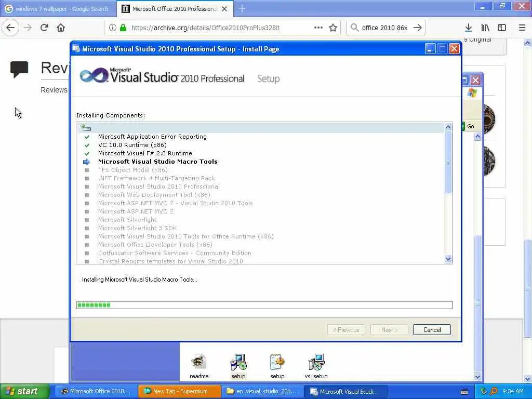Reload the archive.org page
The width and height of the screenshot is (532, 399).
coord(44,28)
